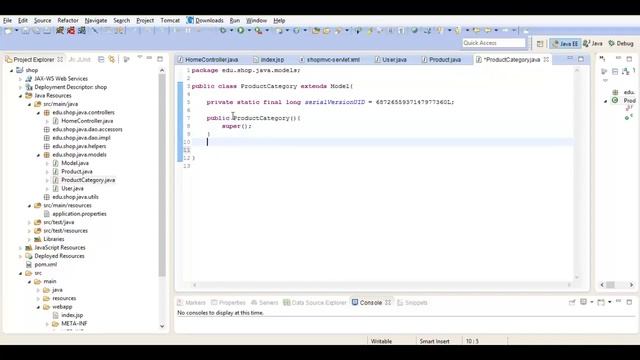
Task: Switch to the Java EE perspective
Action: (565, 44)
